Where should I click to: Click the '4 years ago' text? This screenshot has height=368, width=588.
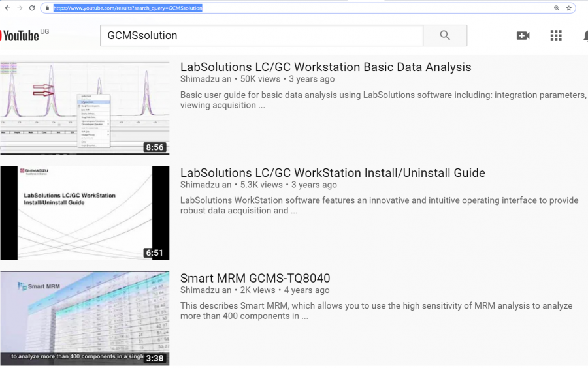[307, 290]
